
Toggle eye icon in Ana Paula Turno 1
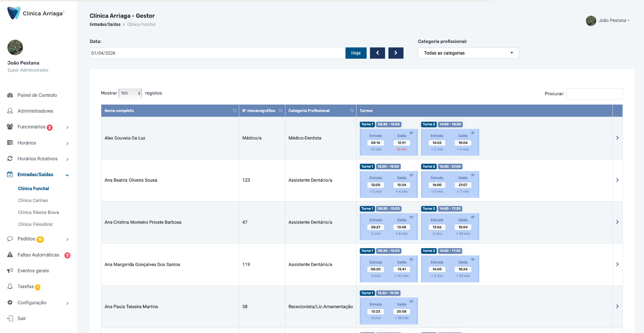tap(411, 301)
